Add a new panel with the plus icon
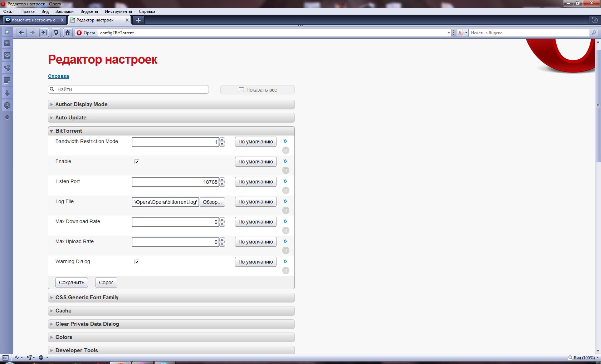This screenshot has width=601, height=364. (7, 117)
